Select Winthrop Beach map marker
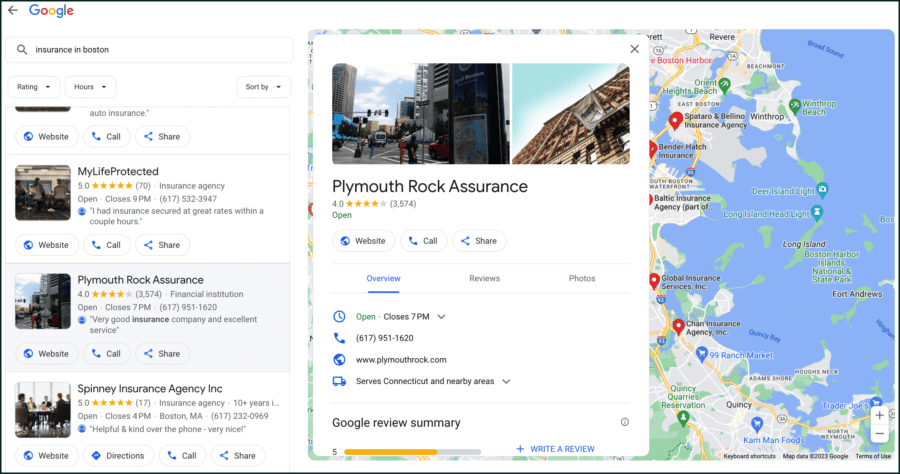The height and width of the screenshot is (474, 900). 795,106
